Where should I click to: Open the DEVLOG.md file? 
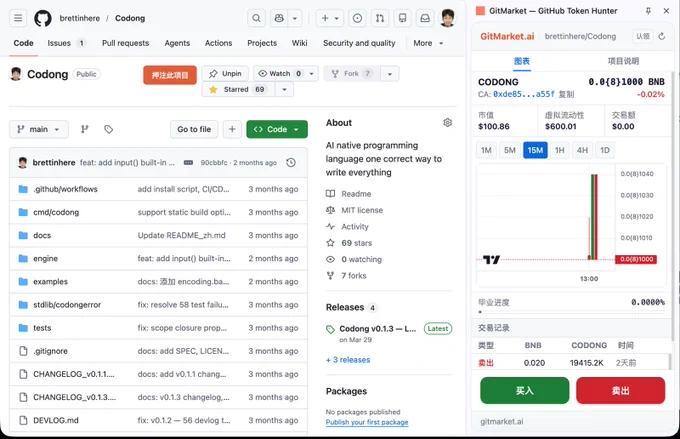tap(56, 420)
